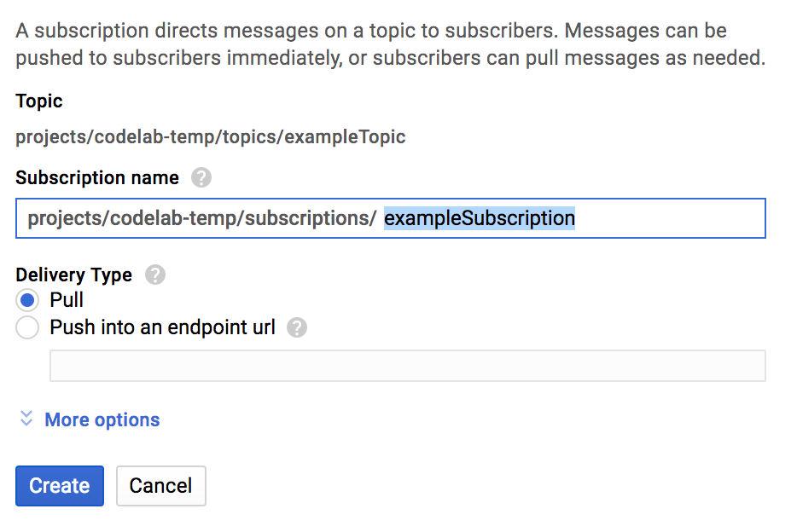Click the help icon next to Delivery Type

155,275
